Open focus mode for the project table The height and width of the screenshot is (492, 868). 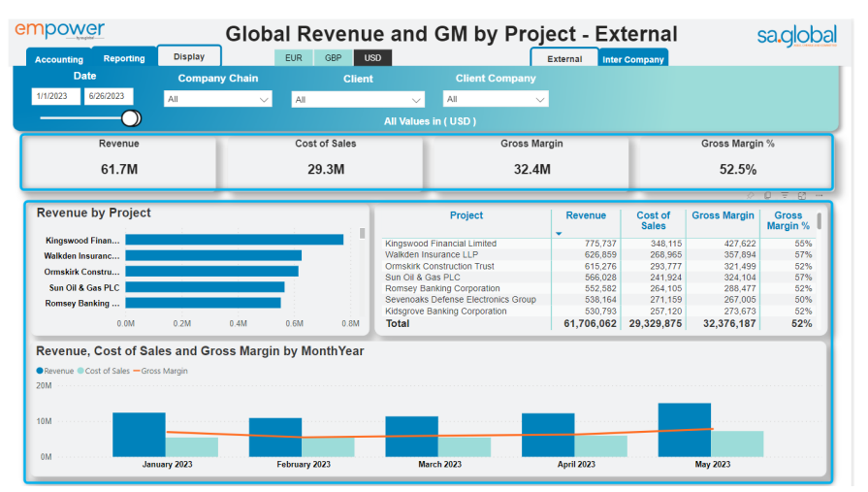(x=802, y=196)
